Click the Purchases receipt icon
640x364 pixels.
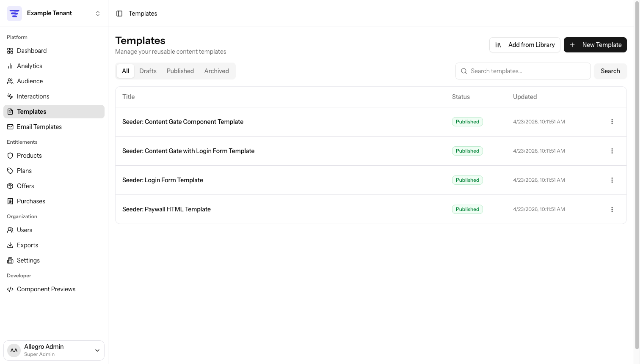pos(10,201)
